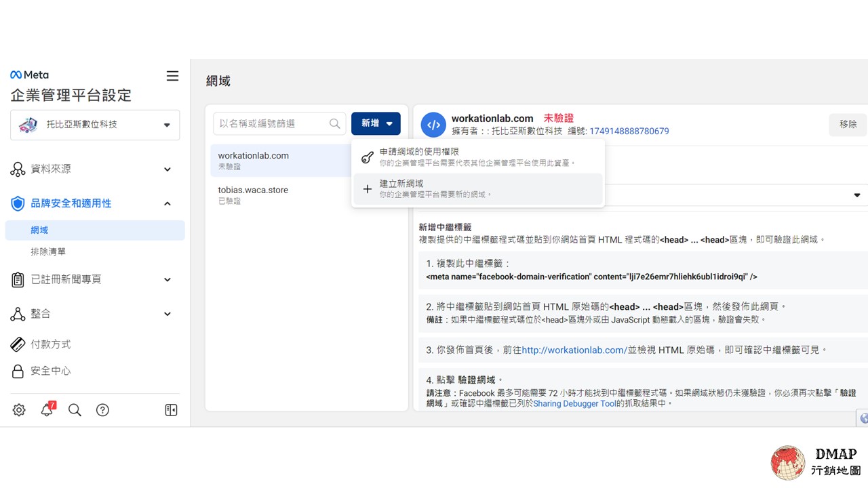Open settings gear icon in sidebar footer
Image resolution: width=868 pixels, height=488 pixels.
tap(19, 410)
